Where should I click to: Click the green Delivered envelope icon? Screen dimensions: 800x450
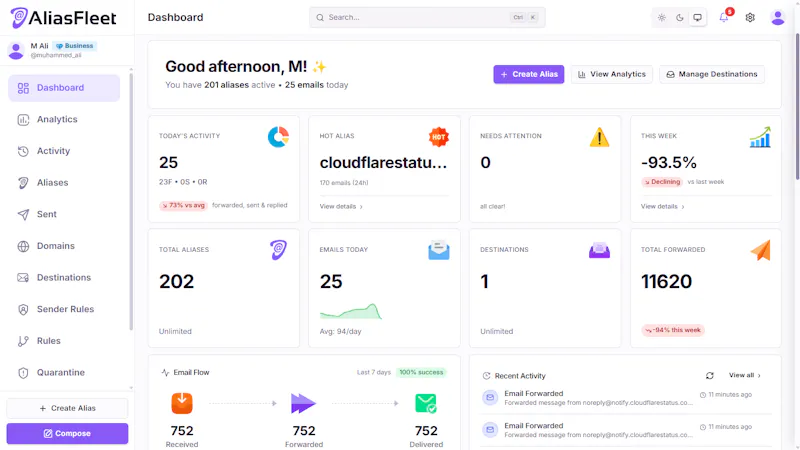coord(426,403)
